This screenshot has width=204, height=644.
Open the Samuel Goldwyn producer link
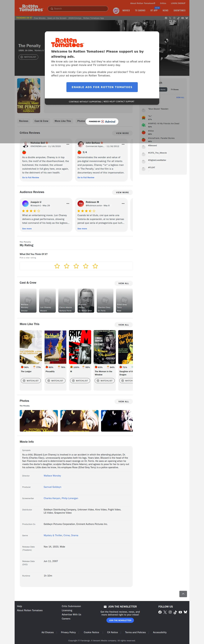pos(52,487)
